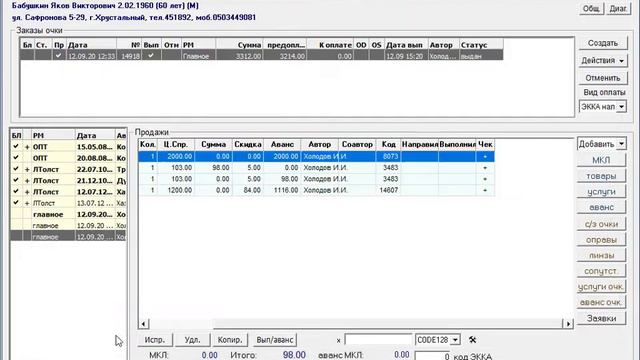The height and width of the screenshot is (360, 640).
Task: Click the tools icon next to CODE128
Action: tap(472, 340)
